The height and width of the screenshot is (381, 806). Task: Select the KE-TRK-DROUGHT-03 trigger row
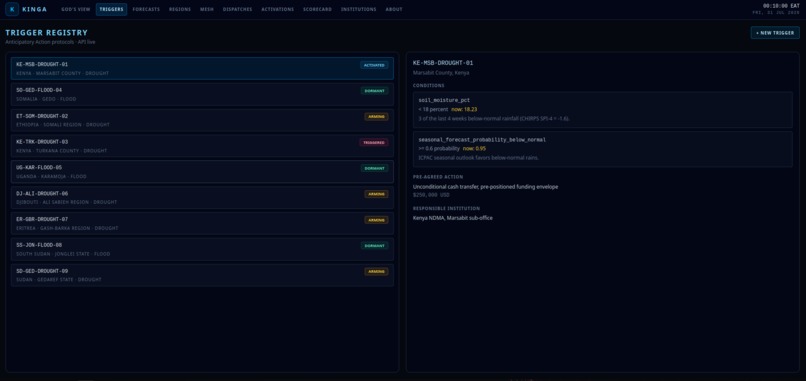coord(203,146)
